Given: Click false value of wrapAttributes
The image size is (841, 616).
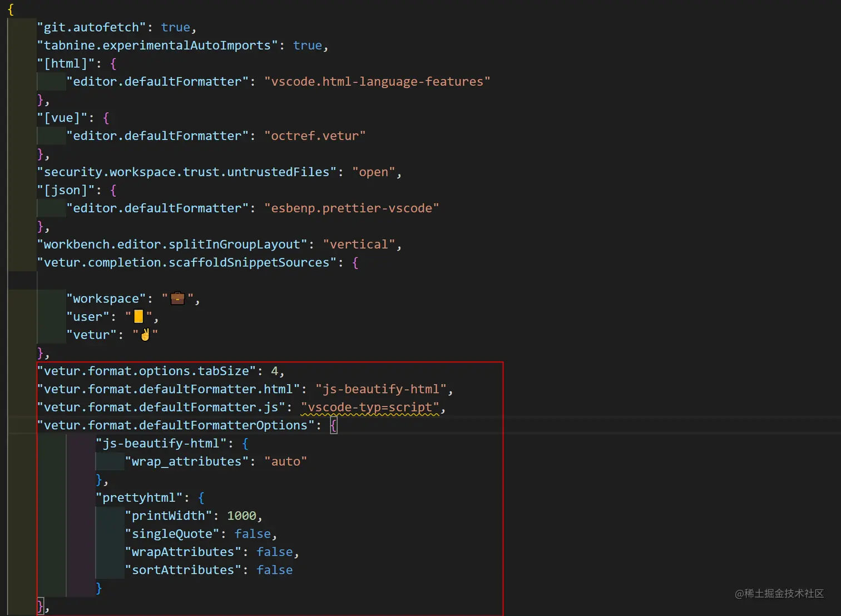Looking at the screenshot, I should (x=274, y=552).
